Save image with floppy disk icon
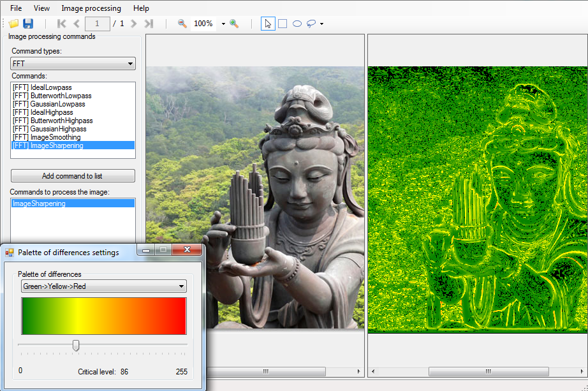The width and height of the screenshot is (588, 391). [28, 24]
